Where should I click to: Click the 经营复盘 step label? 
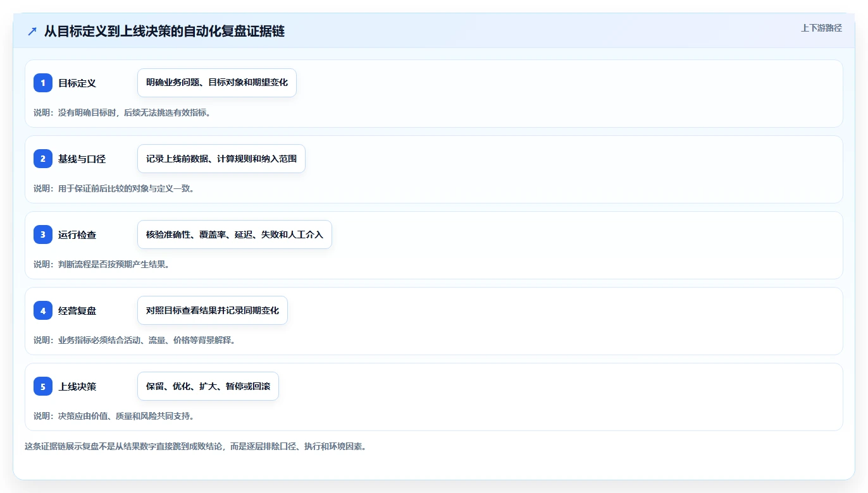click(x=77, y=310)
